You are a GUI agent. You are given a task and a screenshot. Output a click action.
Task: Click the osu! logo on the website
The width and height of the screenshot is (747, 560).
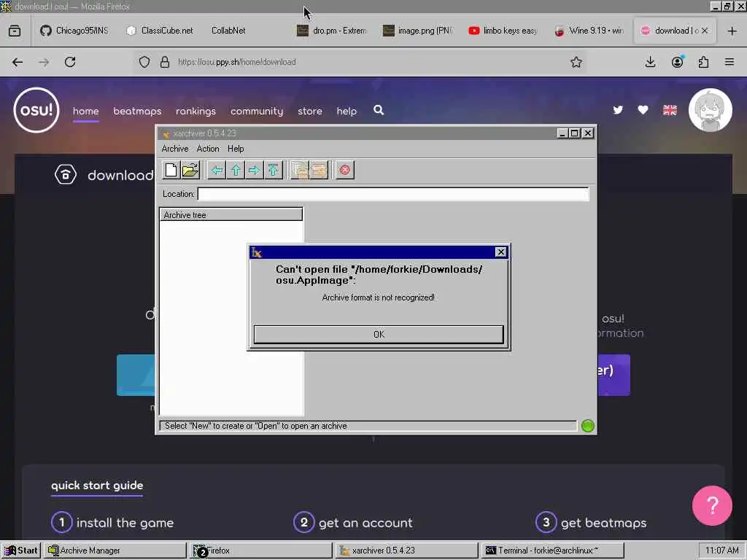[x=36, y=110]
